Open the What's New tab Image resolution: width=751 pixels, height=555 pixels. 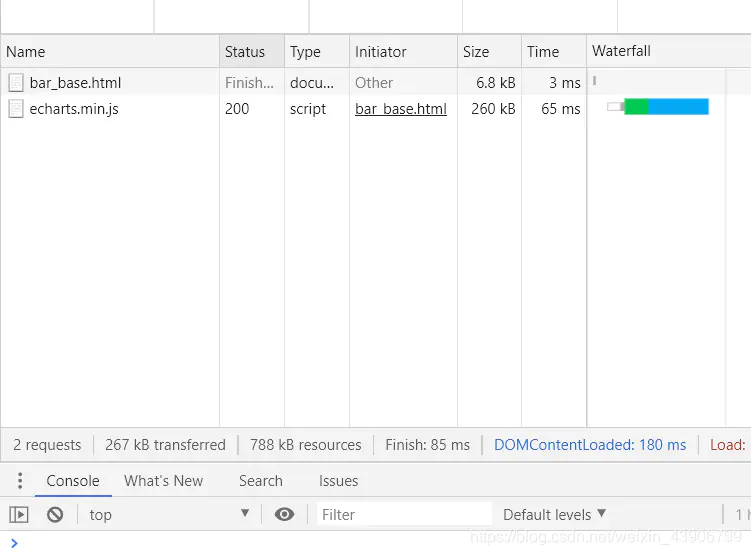pyautogui.click(x=163, y=481)
